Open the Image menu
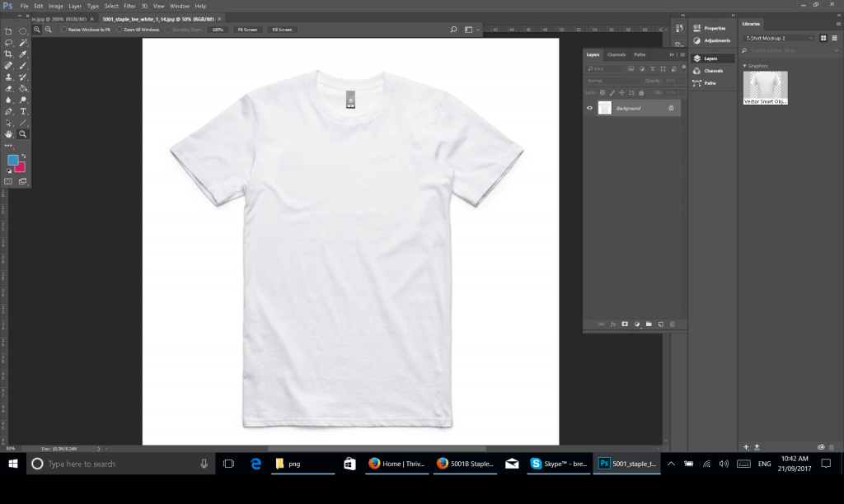The height and width of the screenshot is (504, 844). [56, 6]
